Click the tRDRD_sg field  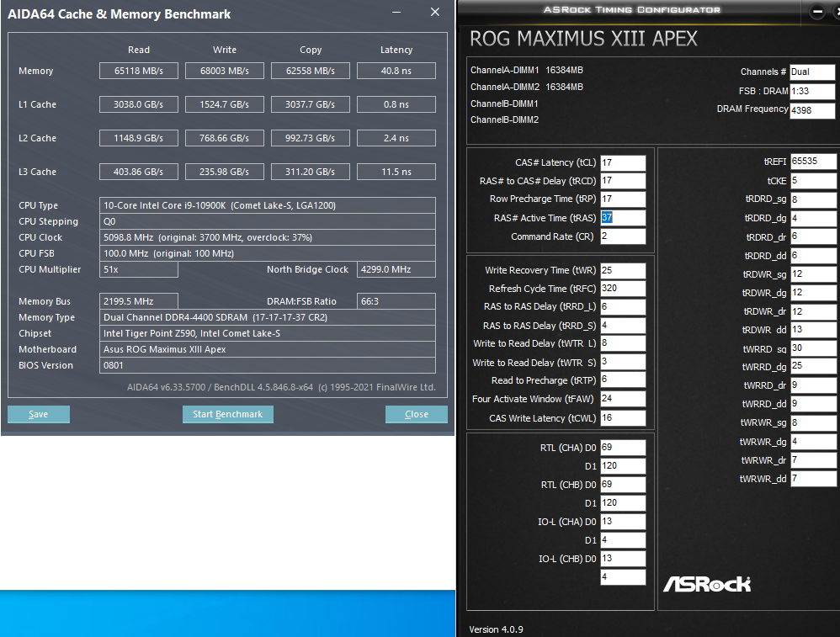(x=813, y=199)
